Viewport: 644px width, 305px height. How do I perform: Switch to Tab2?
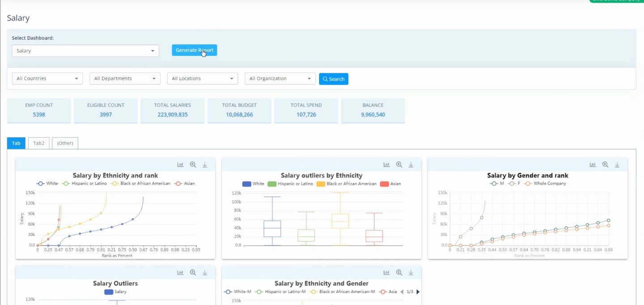38,143
